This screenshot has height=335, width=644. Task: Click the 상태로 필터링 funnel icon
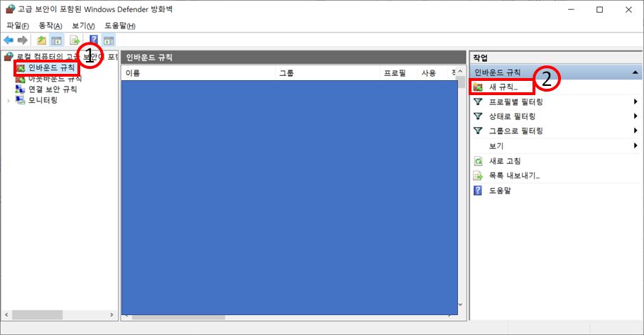click(x=478, y=116)
